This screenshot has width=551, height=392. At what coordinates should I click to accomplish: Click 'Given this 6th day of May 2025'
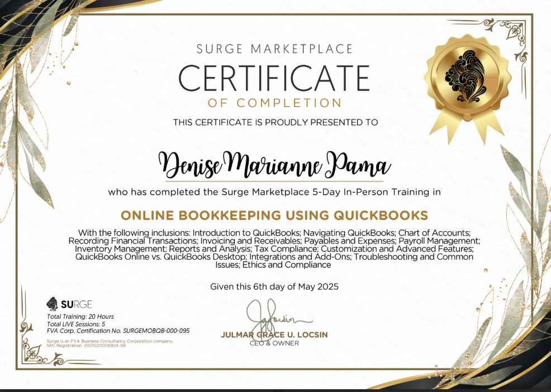tap(274, 286)
